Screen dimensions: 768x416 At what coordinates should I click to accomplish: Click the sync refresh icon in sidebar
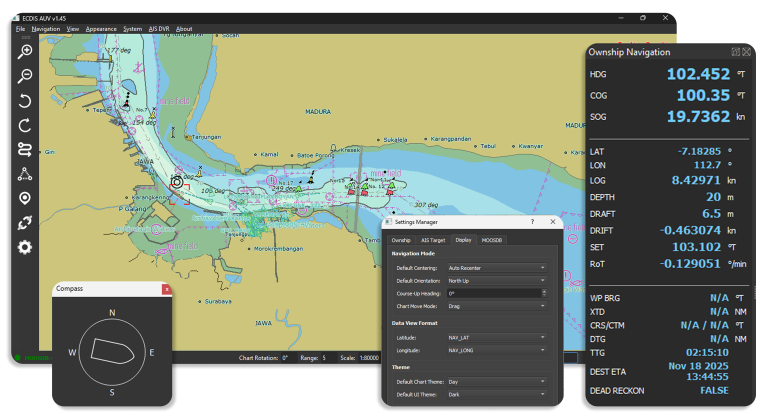pos(25,222)
